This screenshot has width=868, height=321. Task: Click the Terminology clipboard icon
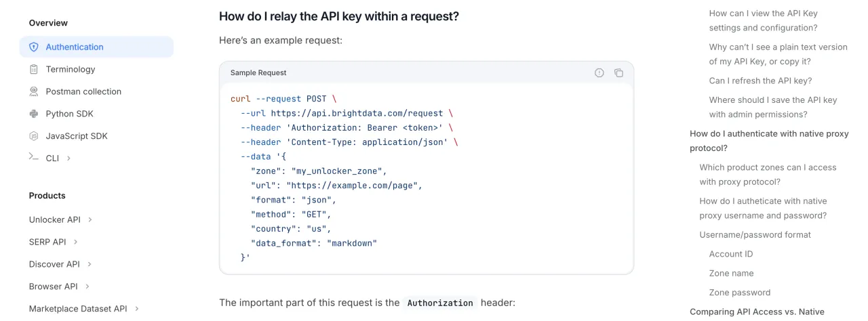point(34,69)
